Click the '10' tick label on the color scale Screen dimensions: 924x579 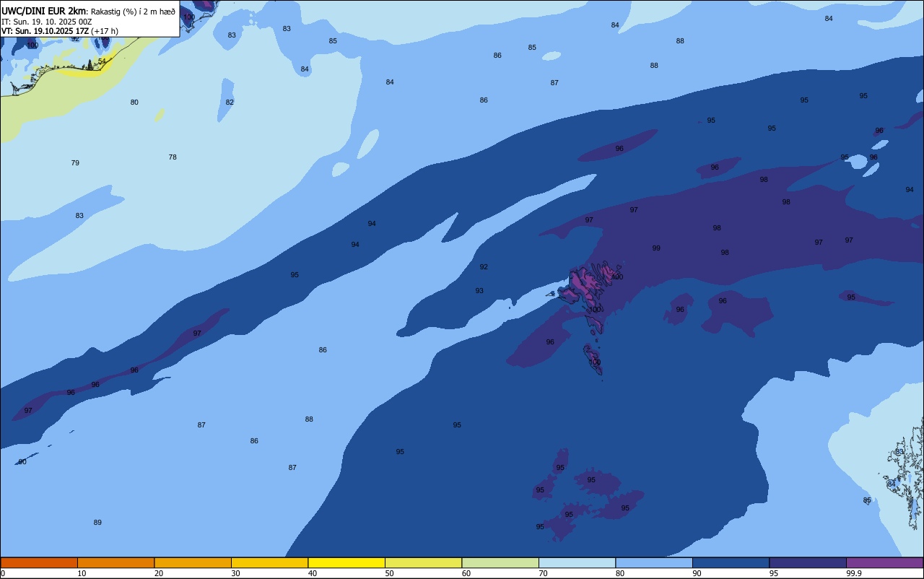tap(82, 573)
